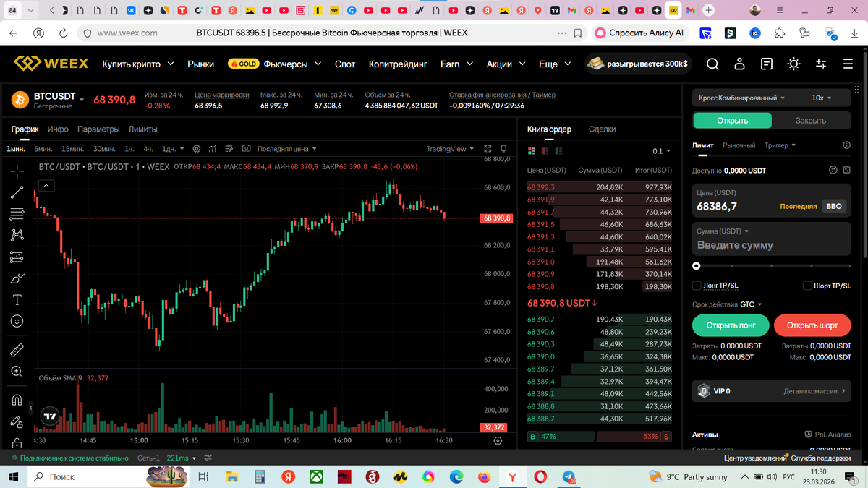Open the user account profile icon

click(739, 64)
